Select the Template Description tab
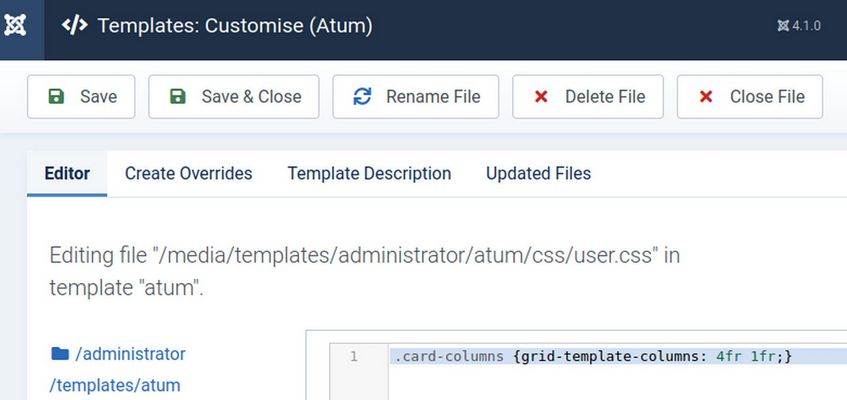Image resolution: width=847 pixels, height=400 pixels. click(x=369, y=173)
